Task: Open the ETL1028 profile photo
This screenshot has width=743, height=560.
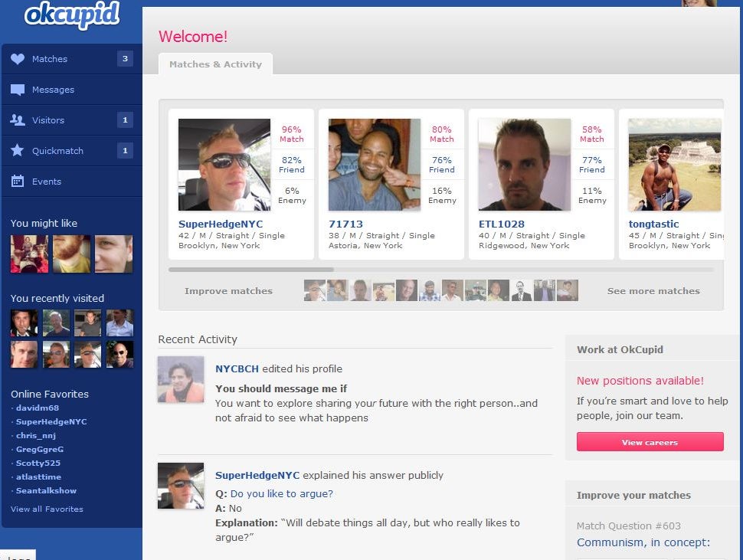Action: [524, 165]
